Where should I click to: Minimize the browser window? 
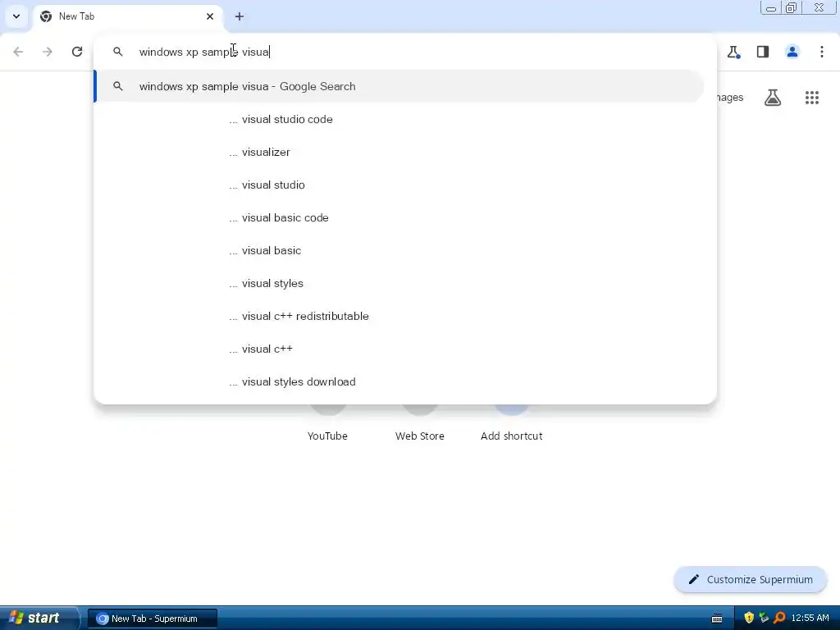[771, 8]
